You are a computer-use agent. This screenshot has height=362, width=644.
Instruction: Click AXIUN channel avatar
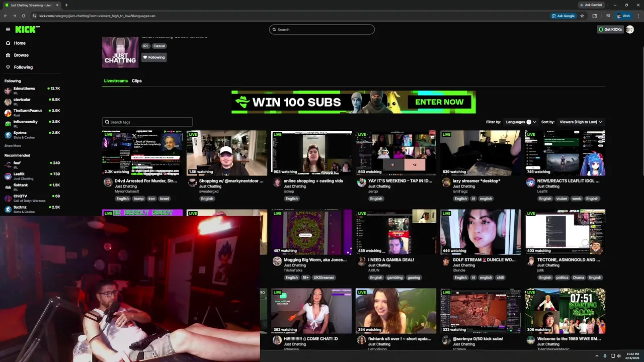point(361,261)
